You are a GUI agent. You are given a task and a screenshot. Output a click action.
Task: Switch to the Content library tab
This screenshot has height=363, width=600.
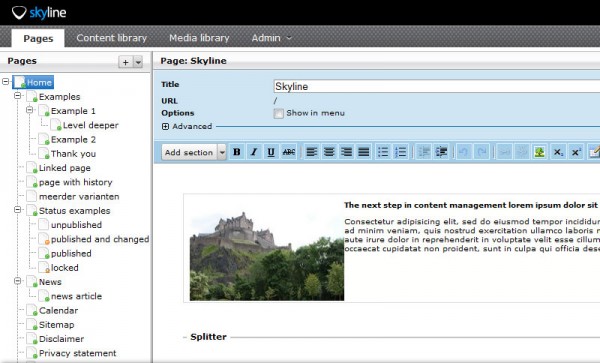(x=111, y=38)
